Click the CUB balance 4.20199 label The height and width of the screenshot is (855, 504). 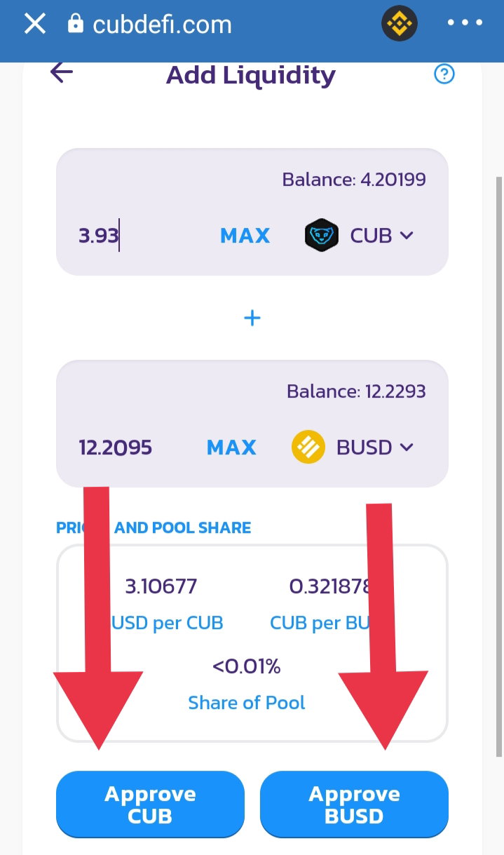[x=354, y=180]
